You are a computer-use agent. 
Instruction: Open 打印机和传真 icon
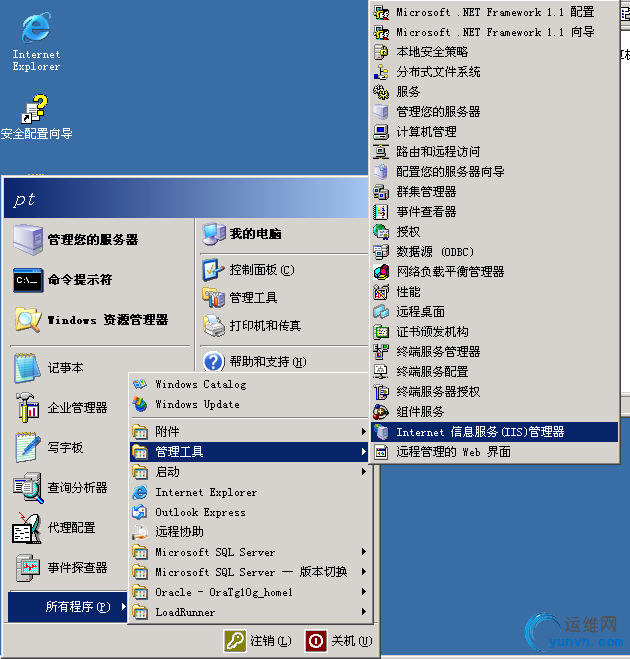[214, 326]
